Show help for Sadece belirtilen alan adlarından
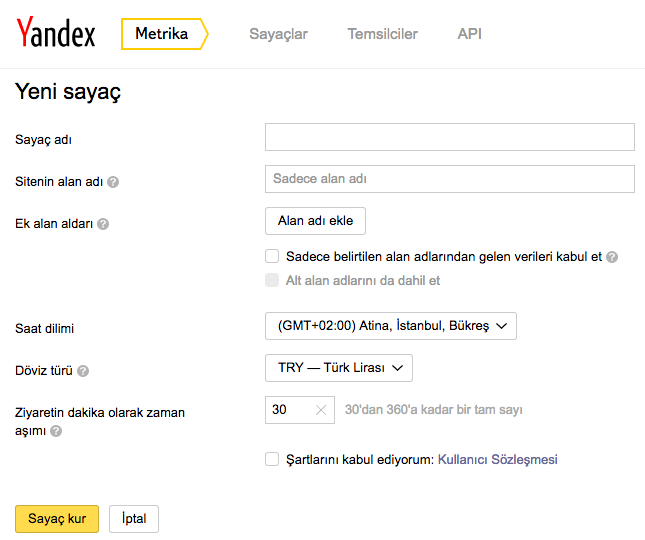The image size is (645, 540). tap(612, 257)
